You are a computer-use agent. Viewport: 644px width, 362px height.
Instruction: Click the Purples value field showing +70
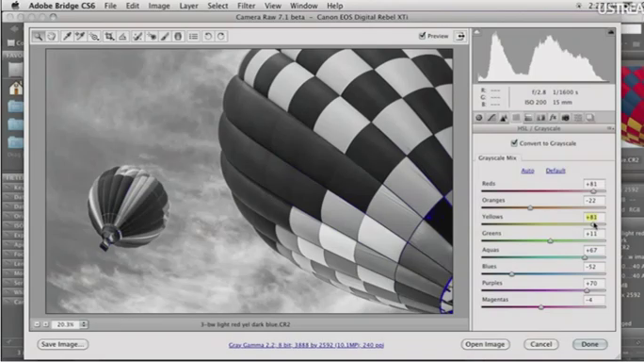[x=593, y=284]
